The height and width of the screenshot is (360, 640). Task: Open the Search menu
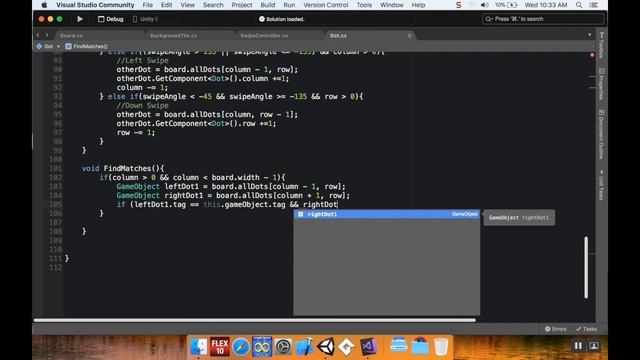click(213, 5)
